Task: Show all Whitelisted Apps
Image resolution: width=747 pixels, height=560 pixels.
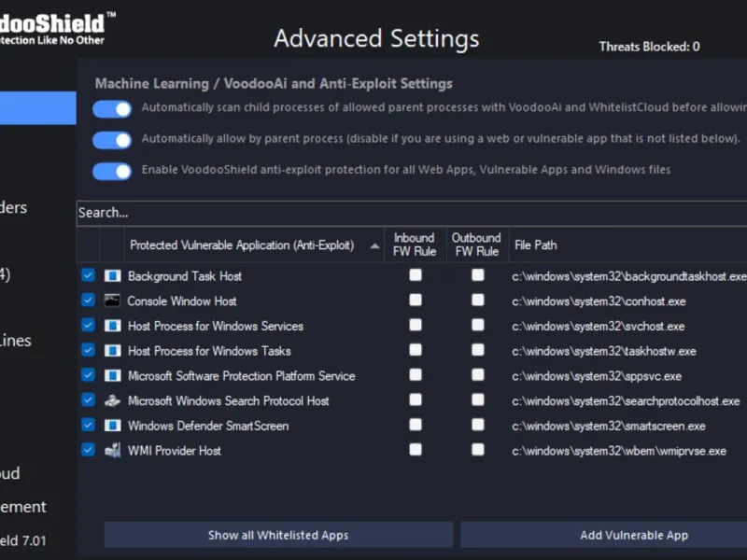Action: tap(278, 535)
